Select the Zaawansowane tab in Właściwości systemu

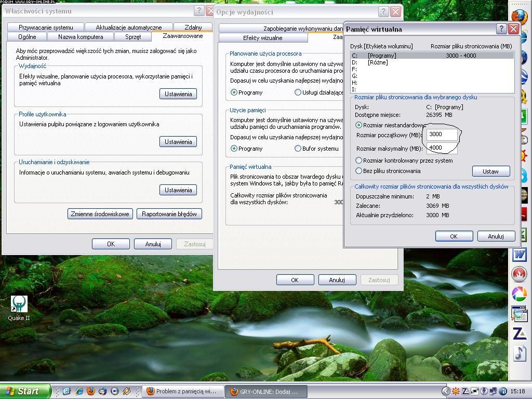coord(182,36)
